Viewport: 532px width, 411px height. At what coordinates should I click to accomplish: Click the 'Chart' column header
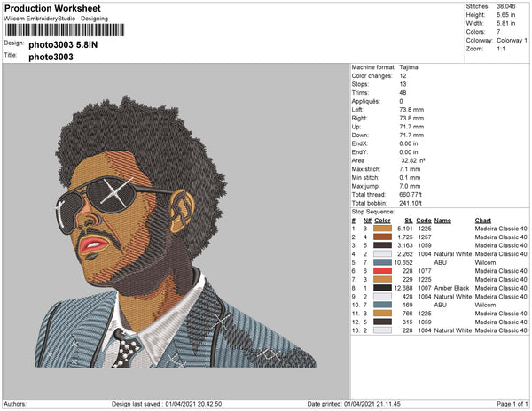coord(483,221)
